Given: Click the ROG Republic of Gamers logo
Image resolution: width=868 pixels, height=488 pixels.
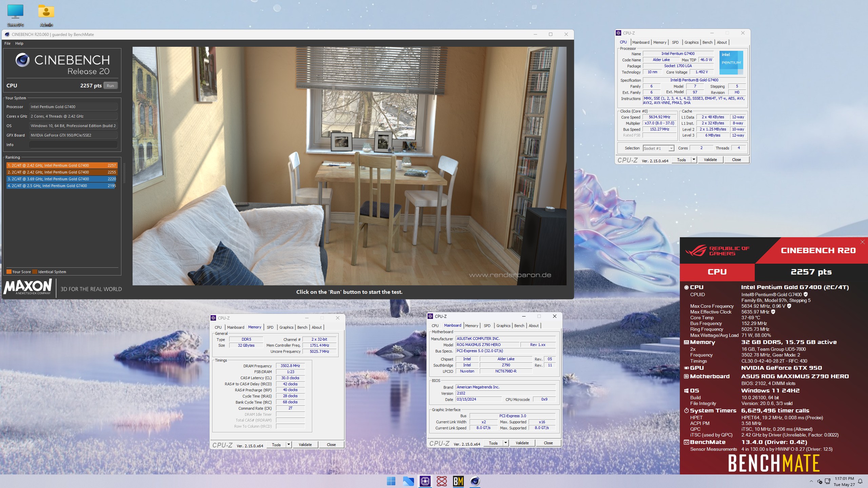Looking at the screenshot, I should coord(717,251).
